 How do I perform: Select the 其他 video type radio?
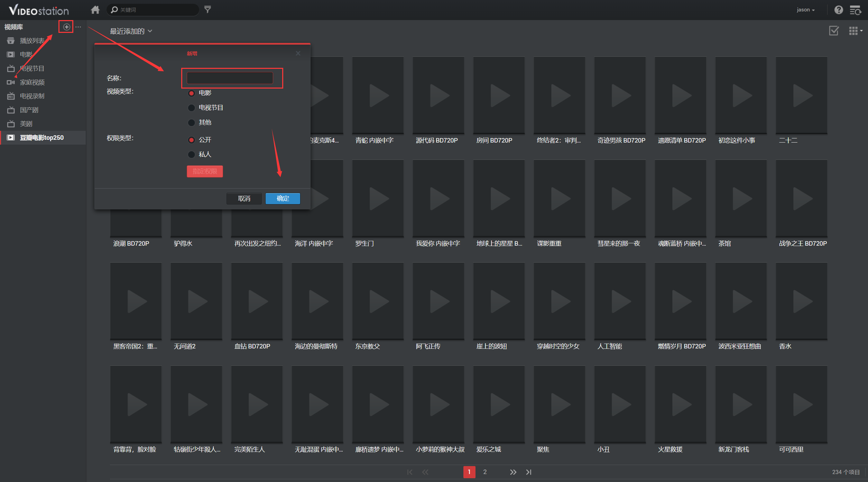(191, 122)
